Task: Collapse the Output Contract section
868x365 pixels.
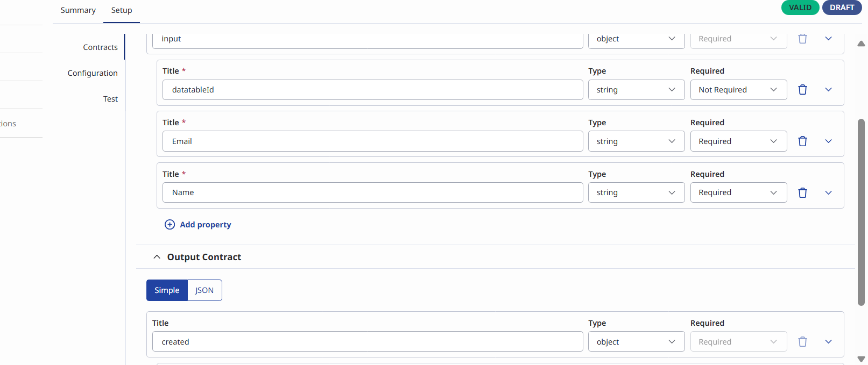Action: tap(157, 257)
